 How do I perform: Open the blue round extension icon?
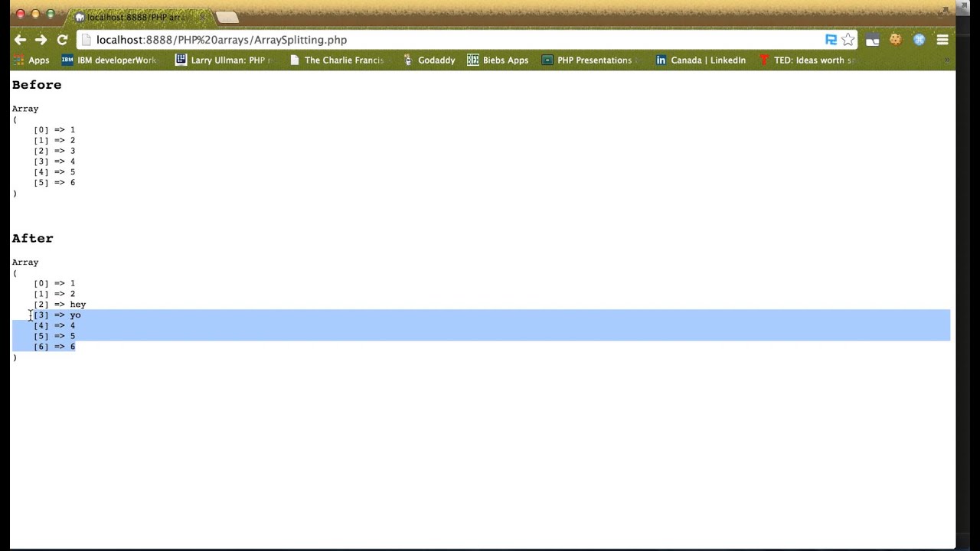(919, 40)
